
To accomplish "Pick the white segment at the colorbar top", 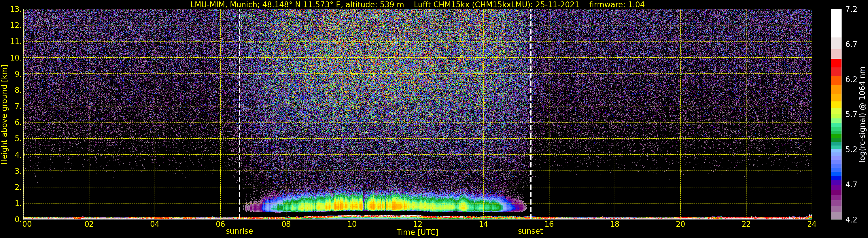I will point(836,23).
